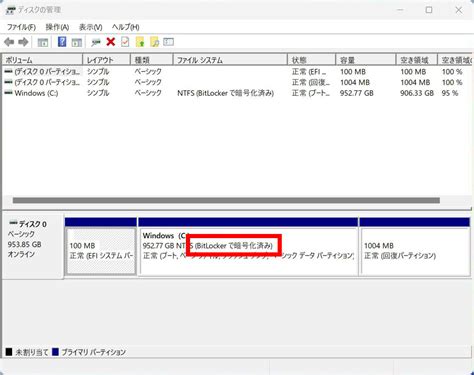This screenshot has height=375, width=474.
Task: Click the Back arrow toolbar icon
Action: click(x=9, y=42)
